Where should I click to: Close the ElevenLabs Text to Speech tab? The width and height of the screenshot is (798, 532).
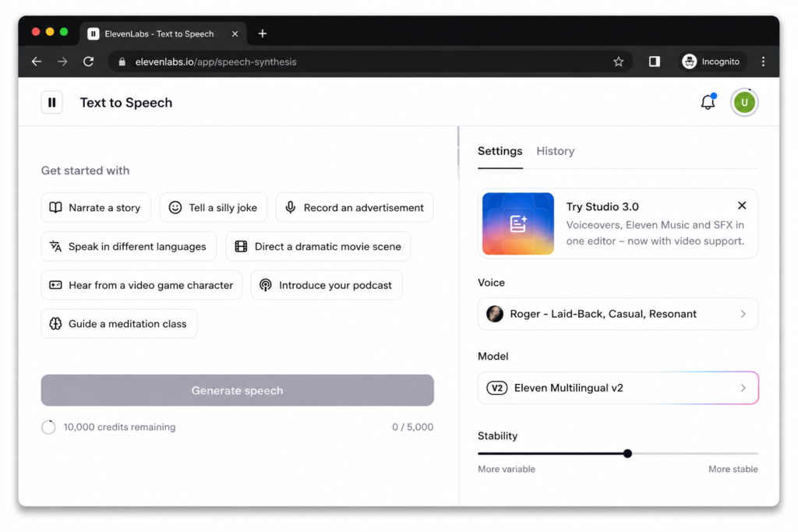[x=235, y=33]
